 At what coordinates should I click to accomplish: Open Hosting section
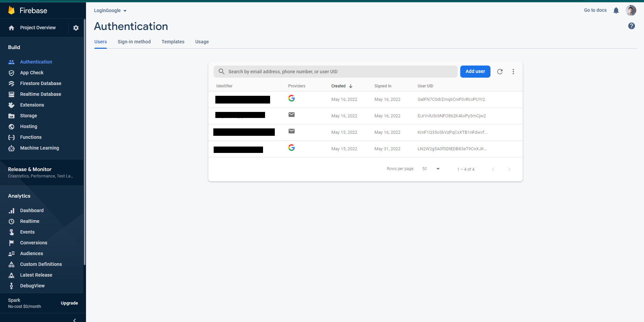29,126
